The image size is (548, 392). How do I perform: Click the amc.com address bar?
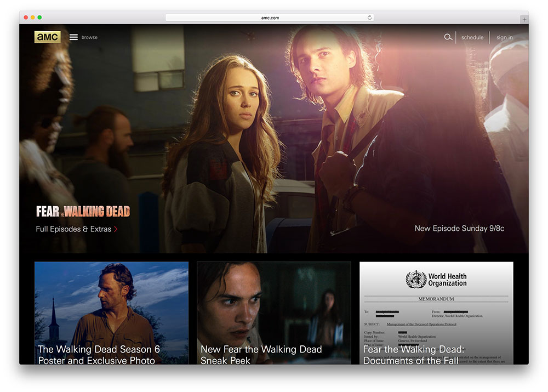(270, 18)
